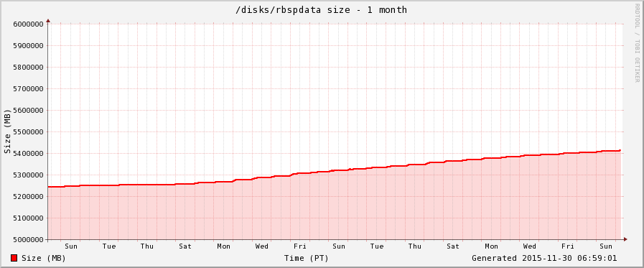Click the vertical 'Size (MB)' axis title
Screen dimensions: 644x268
coord(7,131)
